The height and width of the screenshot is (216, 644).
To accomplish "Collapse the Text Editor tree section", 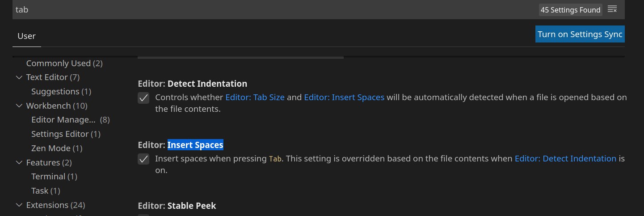I will tap(19, 77).
